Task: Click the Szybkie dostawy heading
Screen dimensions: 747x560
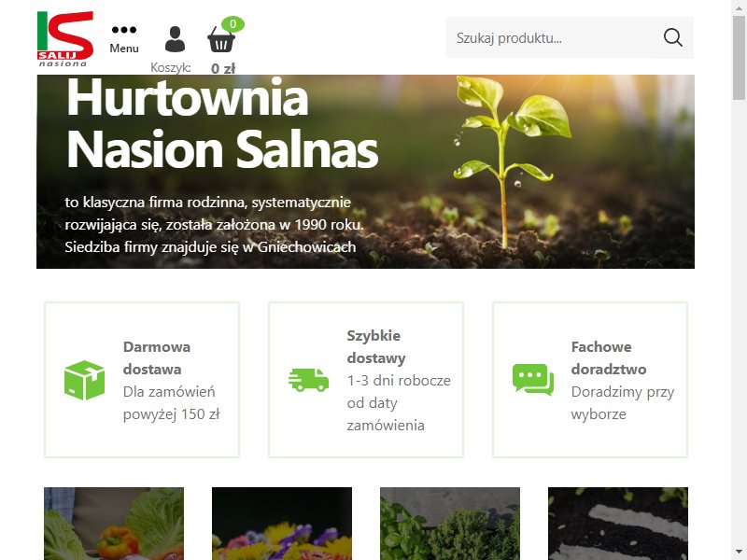Action: (376, 346)
